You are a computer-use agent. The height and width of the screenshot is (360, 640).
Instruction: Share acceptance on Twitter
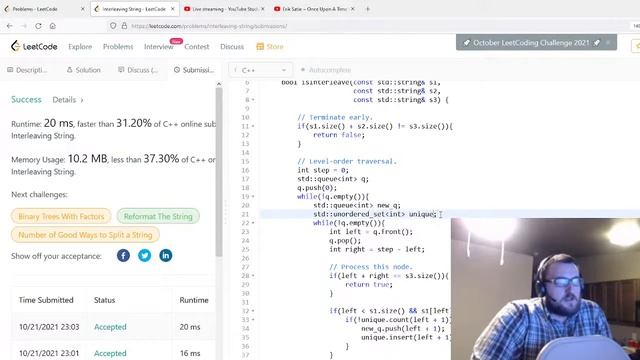point(144,256)
